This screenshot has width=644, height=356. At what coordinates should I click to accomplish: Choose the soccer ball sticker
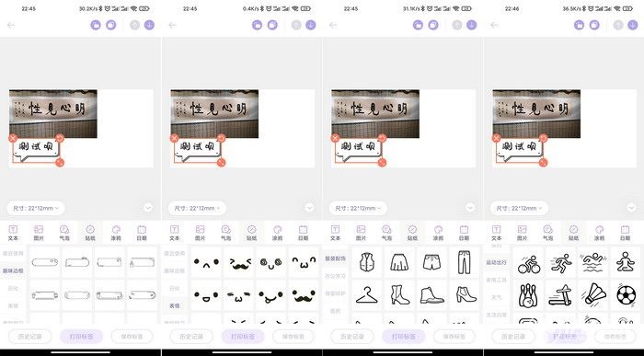point(626,294)
